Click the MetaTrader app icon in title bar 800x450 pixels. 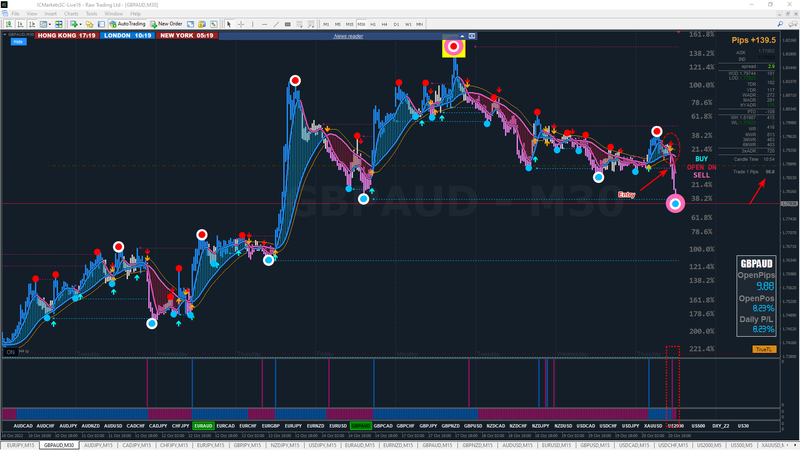click(5, 5)
